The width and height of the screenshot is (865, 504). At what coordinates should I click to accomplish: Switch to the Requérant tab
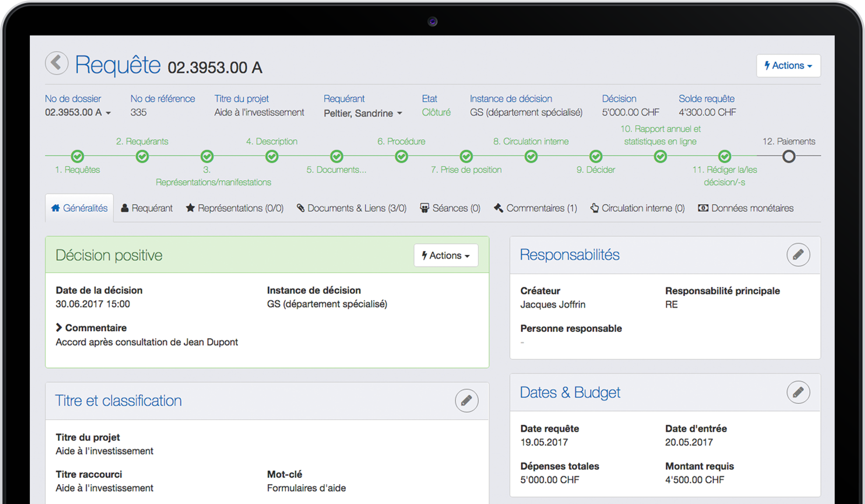pyautogui.click(x=147, y=208)
